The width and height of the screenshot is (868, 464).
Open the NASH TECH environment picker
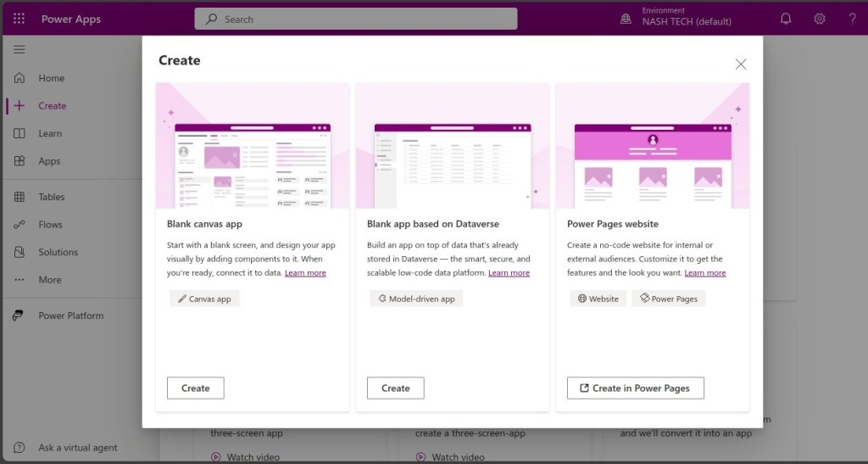[686, 21]
